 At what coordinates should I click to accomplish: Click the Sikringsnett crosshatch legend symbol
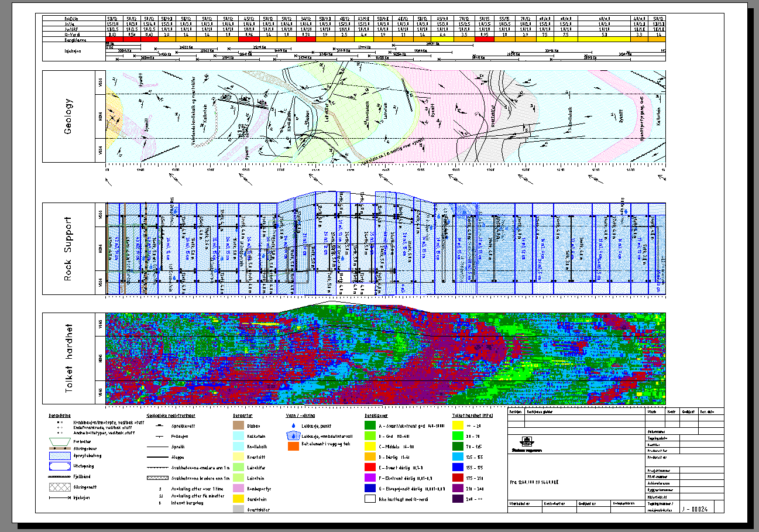(x=60, y=487)
